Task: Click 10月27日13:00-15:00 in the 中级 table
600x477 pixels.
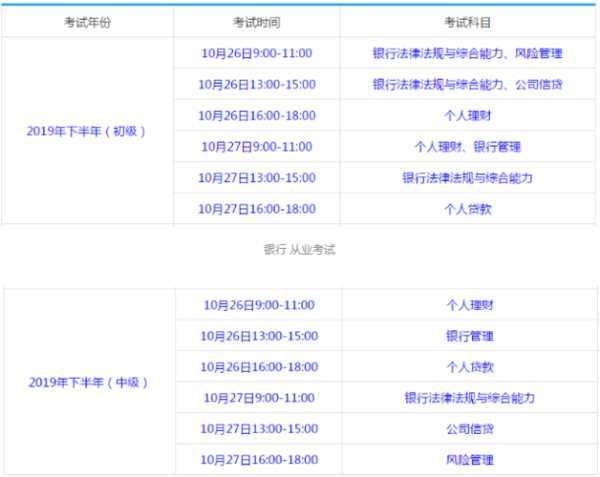Action: (x=258, y=429)
